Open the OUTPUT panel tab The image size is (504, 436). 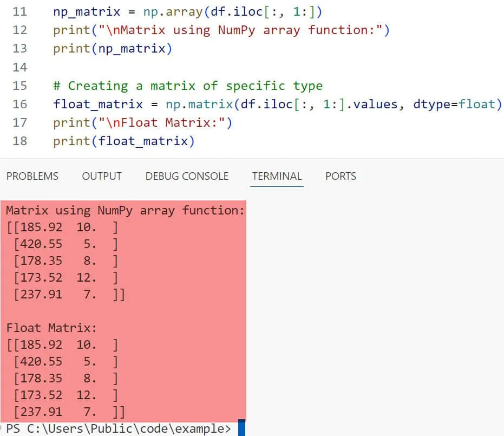[x=102, y=176]
